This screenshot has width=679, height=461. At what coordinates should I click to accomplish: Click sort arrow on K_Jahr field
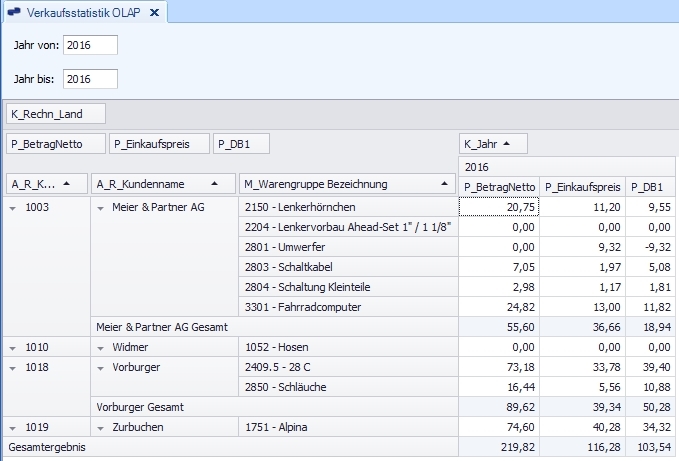[507, 143]
